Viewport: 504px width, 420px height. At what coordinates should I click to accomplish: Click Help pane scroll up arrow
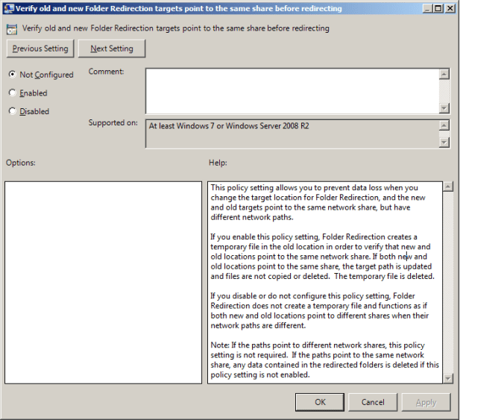click(x=448, y=187)
